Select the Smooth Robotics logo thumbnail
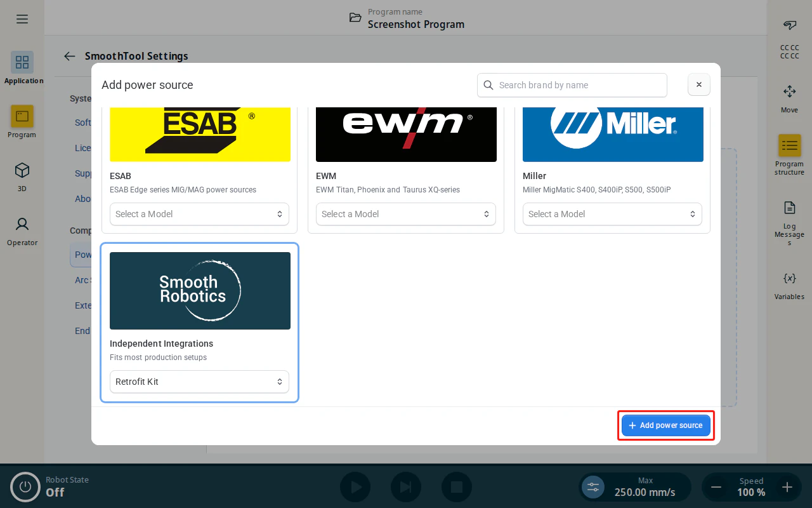812x508 pixels. point(200,291)
